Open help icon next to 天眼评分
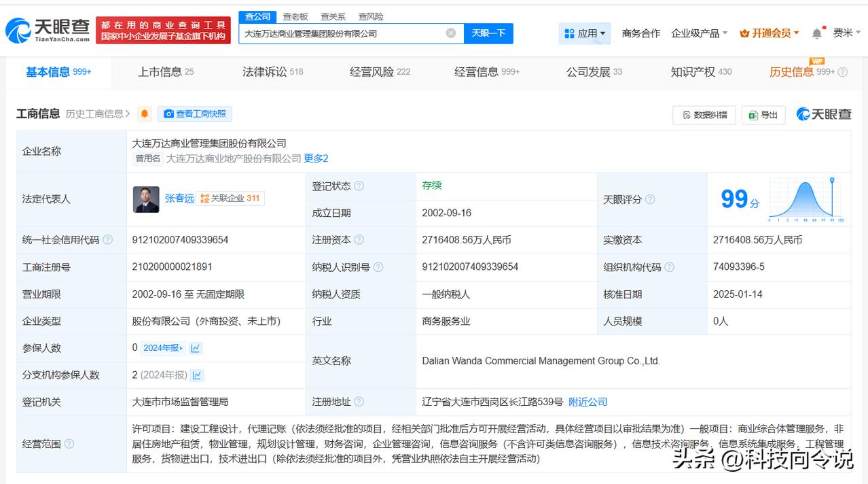The width and height of the screenshot is (868, 484). pyautogui.click(x=650, y=199)
